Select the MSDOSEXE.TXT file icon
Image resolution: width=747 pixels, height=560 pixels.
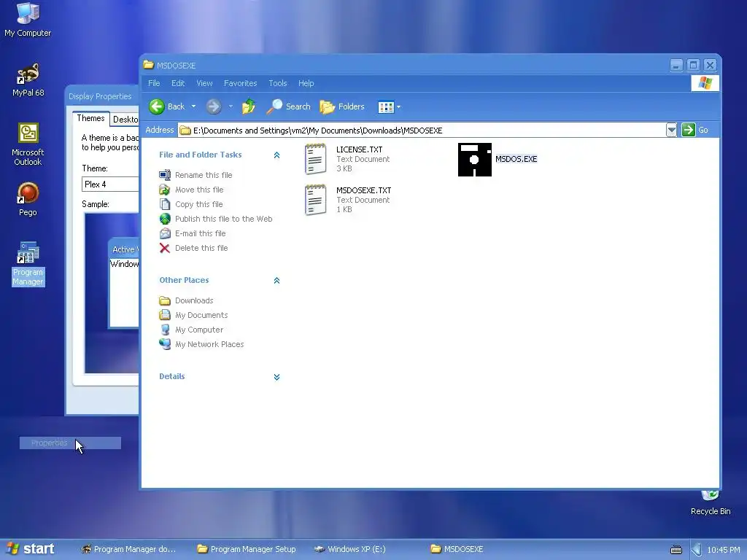tap(315, 200)
